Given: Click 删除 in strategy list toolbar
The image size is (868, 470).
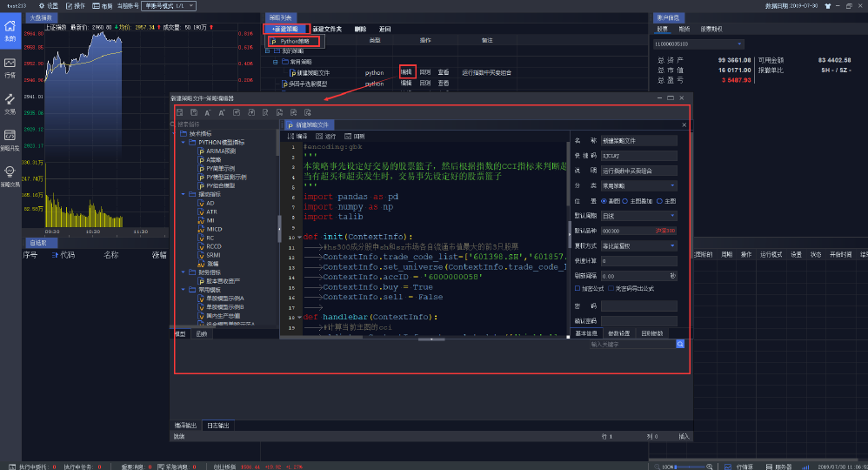Looking at the screenshot, I should point(360,30).
